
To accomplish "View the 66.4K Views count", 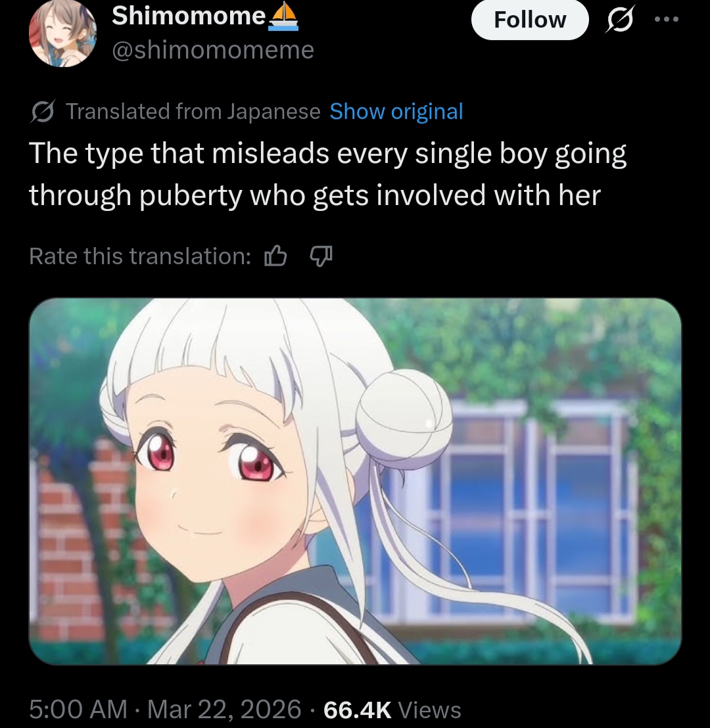I will coord(392,710).
